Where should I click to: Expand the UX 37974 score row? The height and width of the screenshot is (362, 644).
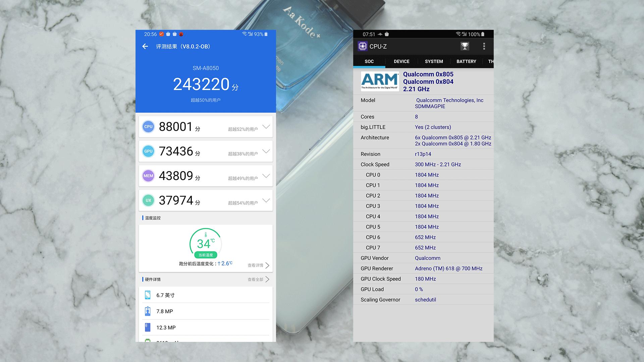266,200
